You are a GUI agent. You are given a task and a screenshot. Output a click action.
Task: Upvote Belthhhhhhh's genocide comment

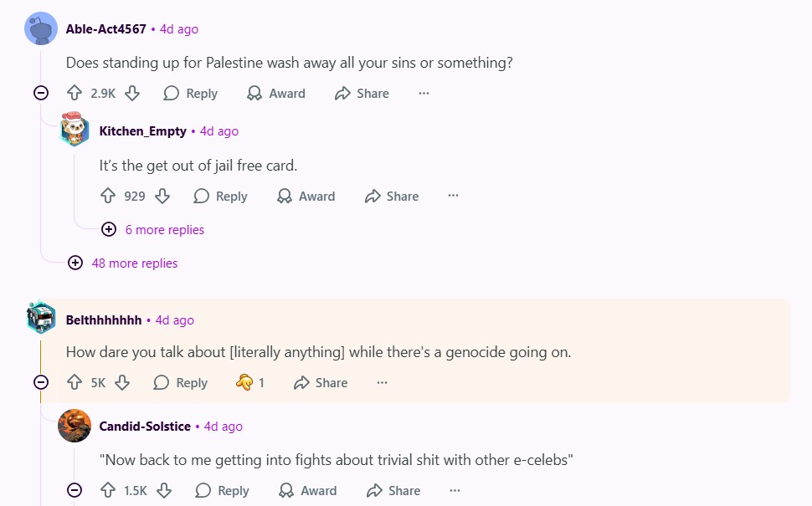(75, 383)
